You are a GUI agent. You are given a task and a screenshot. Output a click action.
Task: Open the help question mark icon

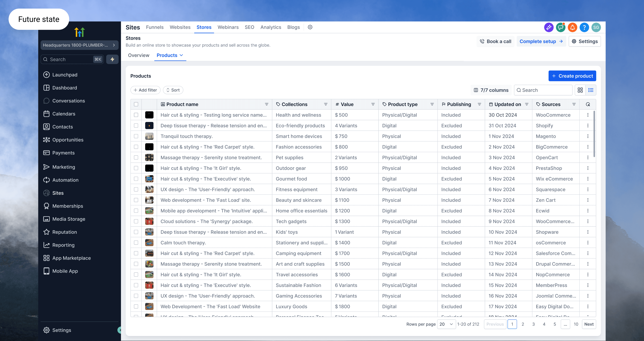point(584,27)
